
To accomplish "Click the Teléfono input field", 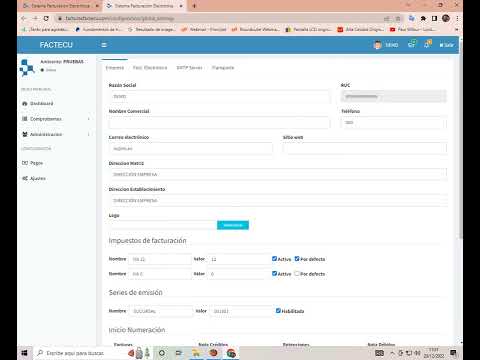I will pos(393,122).
